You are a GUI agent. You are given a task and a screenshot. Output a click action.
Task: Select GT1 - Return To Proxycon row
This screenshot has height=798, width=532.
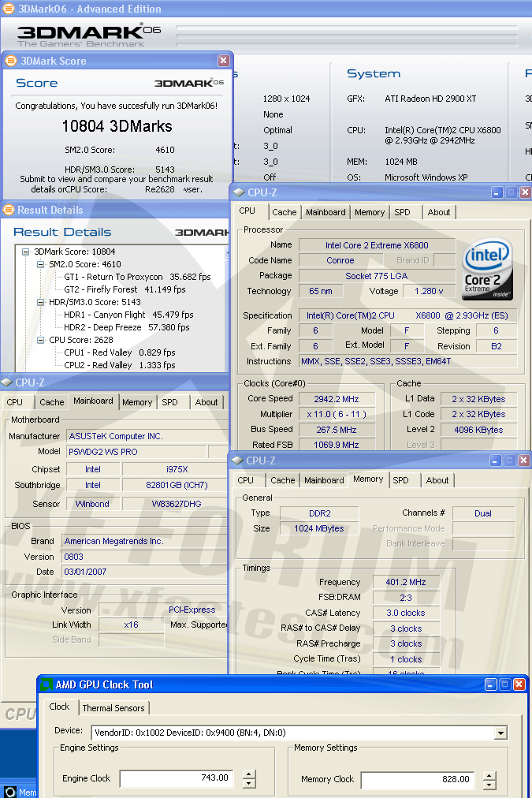[137, 277]
